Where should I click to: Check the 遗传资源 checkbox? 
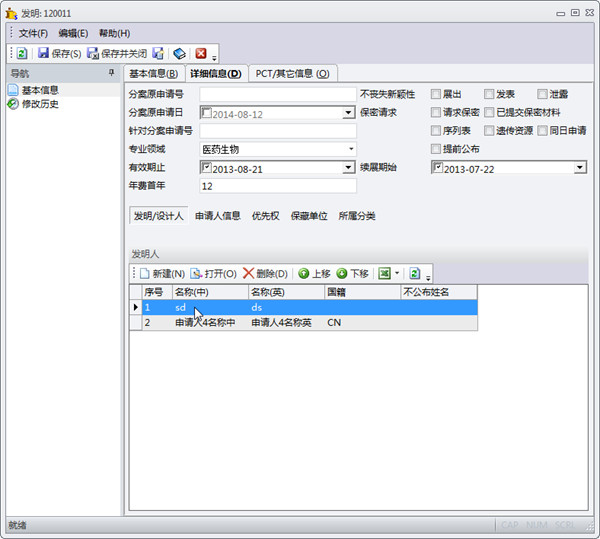(x=489, y=131)
